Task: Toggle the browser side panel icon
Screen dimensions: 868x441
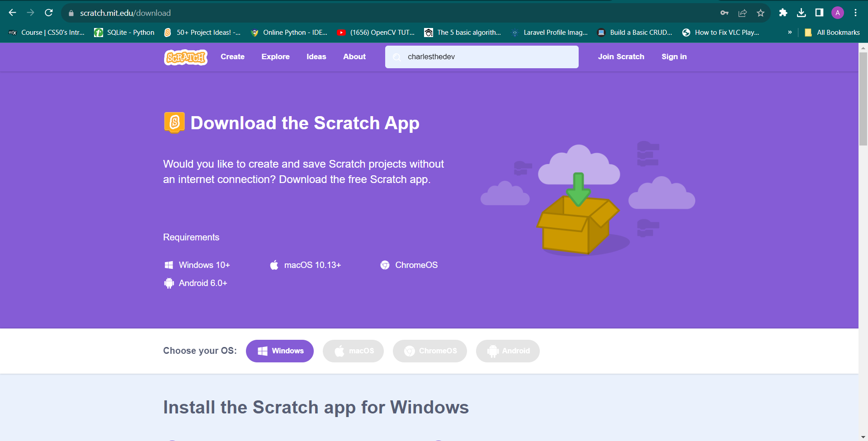Action: [819, 13]
